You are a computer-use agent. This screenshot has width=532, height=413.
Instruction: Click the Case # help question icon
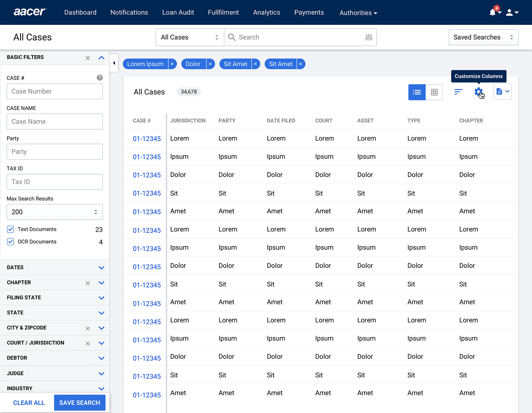point(100,78)
